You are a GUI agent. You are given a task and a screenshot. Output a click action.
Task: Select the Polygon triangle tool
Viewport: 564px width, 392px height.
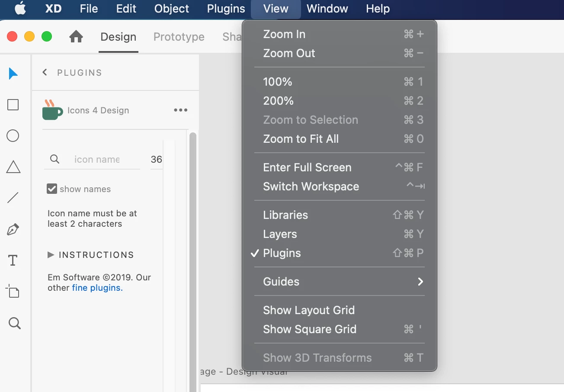click(x=13, y=167)
